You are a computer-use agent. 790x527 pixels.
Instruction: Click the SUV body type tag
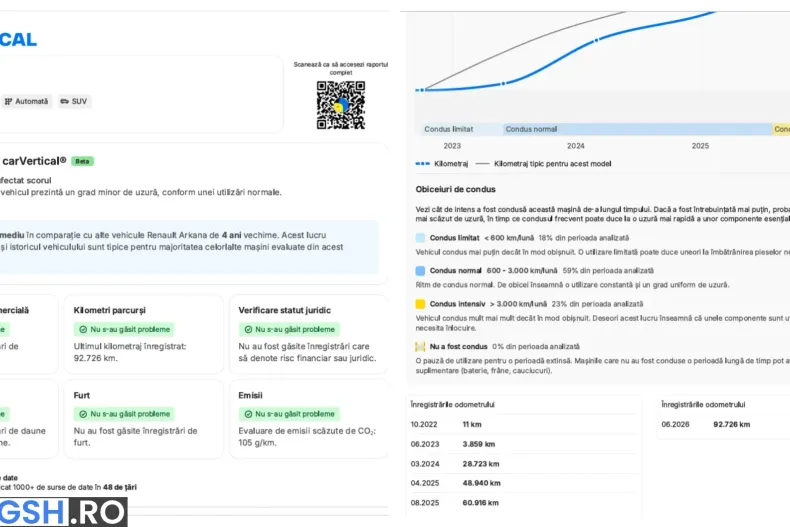pyautogui.click(x=74, y=101)
